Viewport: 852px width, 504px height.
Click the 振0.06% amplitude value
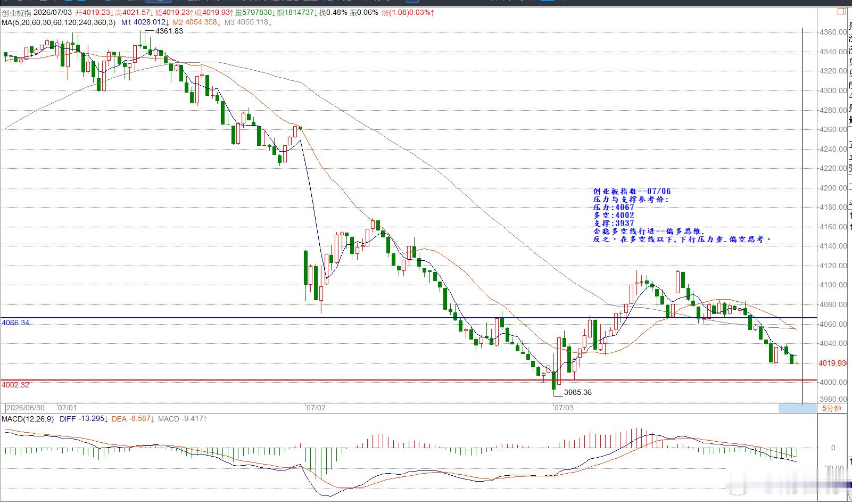tap(364, 13)
